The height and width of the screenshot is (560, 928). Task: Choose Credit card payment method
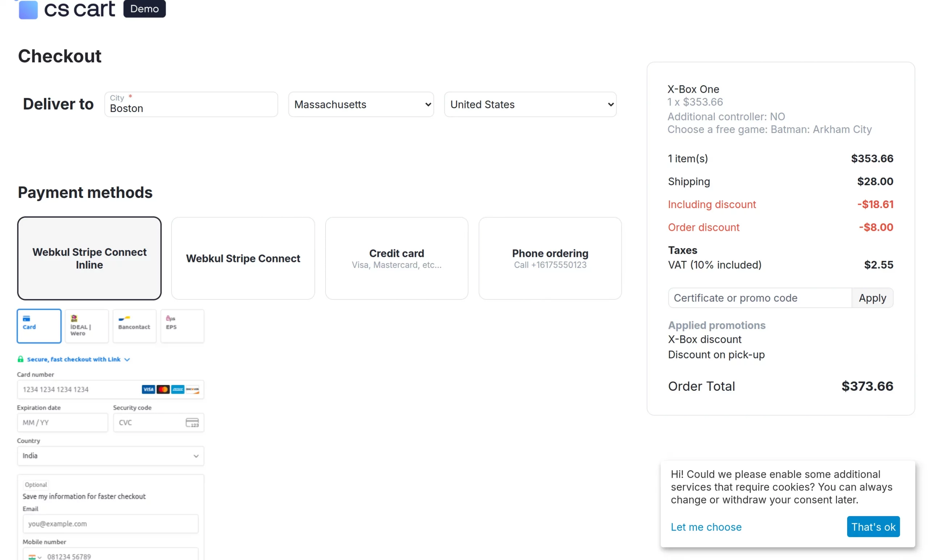397,258
